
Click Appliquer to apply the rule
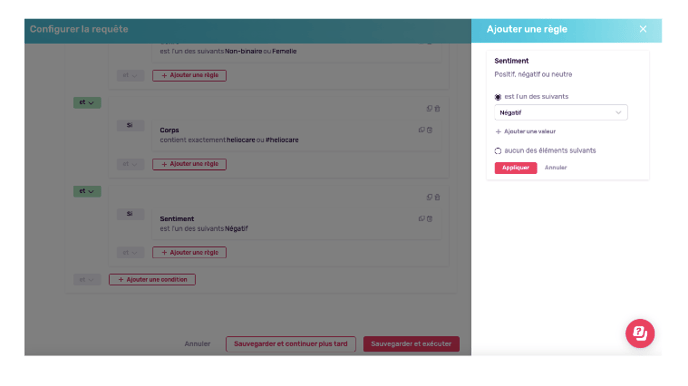coord(516,168)
